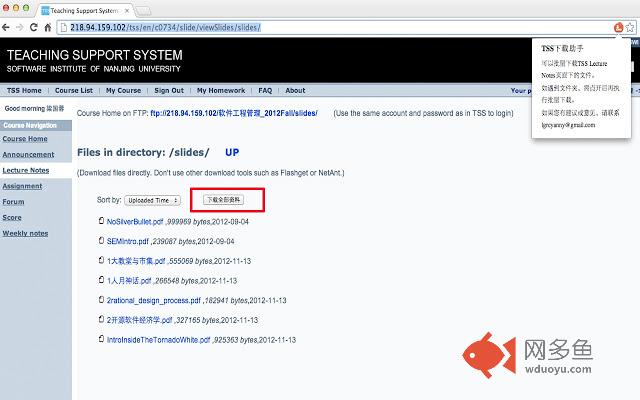Open Course List in the navigation bar
This screenshot has height=400, width=640.
(74, 91)
